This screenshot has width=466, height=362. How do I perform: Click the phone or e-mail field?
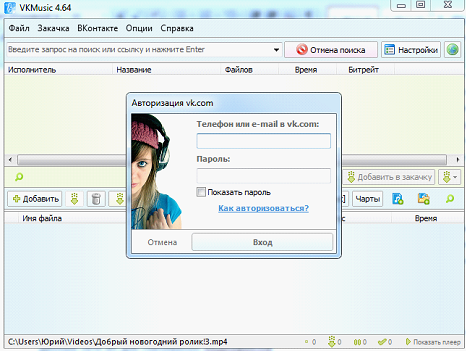(x=263, y=141)
